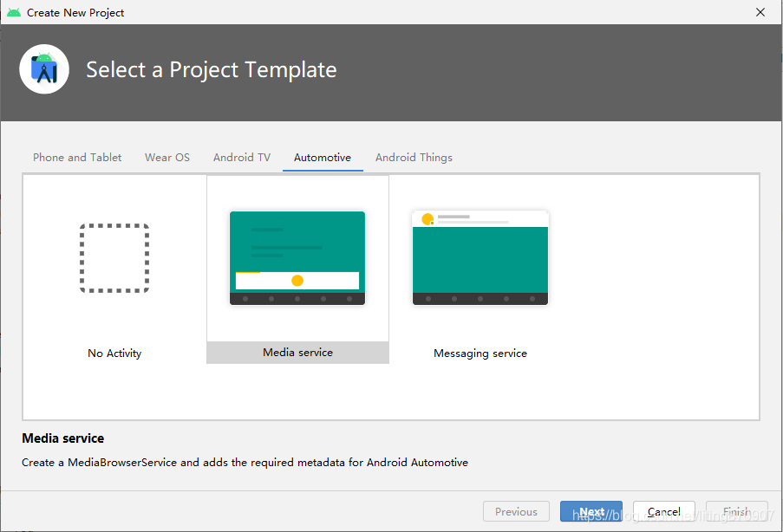
Task: Click the Cancel button
Action: point(664,511)
